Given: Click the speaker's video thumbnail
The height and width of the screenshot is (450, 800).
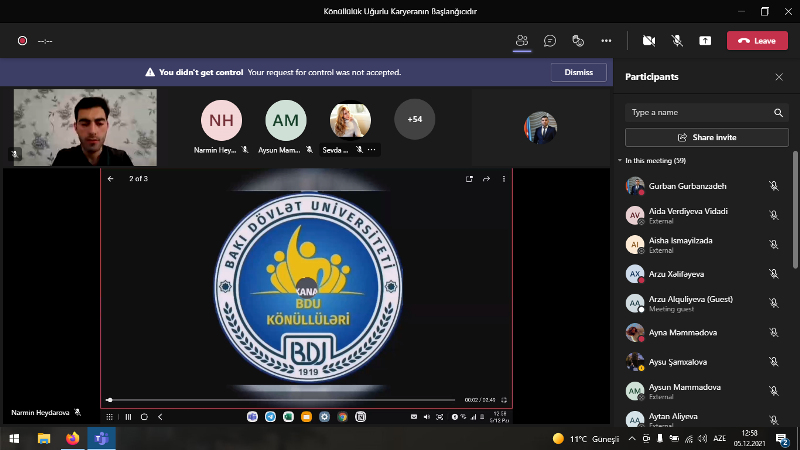Looking at the screenshot, I should tap(85, 128).
